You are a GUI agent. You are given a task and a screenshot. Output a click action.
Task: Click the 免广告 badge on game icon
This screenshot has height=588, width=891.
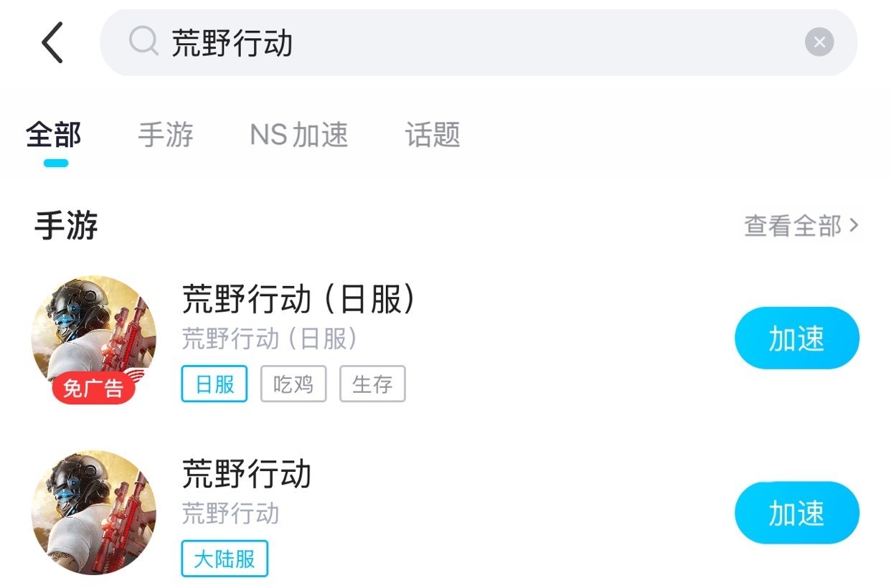[93, 389]
